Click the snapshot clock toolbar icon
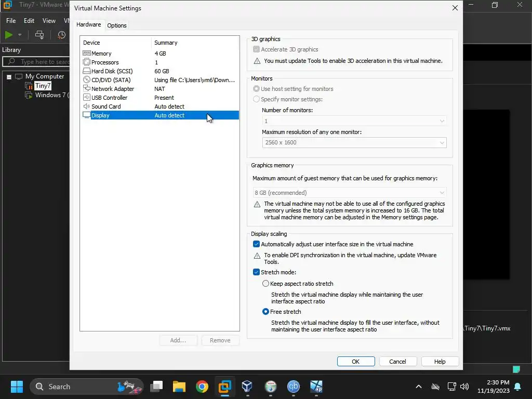532x399 pixels. coord(61,35)
